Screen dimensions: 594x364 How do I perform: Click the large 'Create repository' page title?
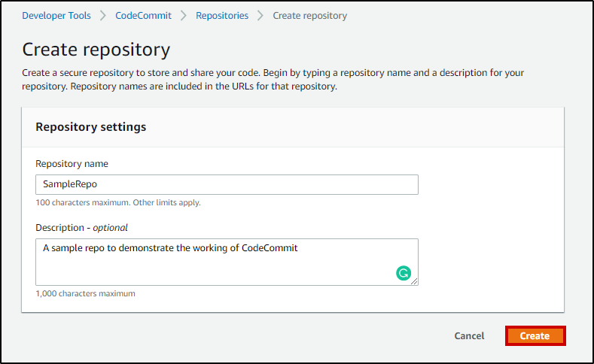96,50
